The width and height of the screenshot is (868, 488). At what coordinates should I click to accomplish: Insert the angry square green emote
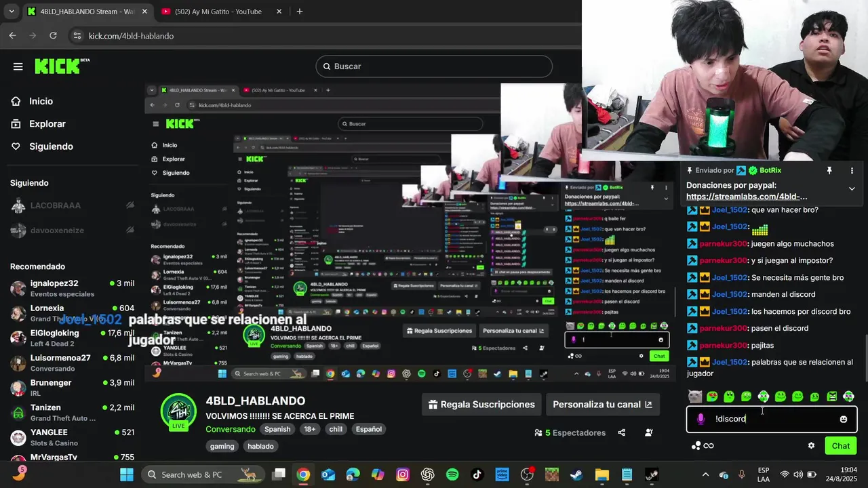tap(831, 396)
